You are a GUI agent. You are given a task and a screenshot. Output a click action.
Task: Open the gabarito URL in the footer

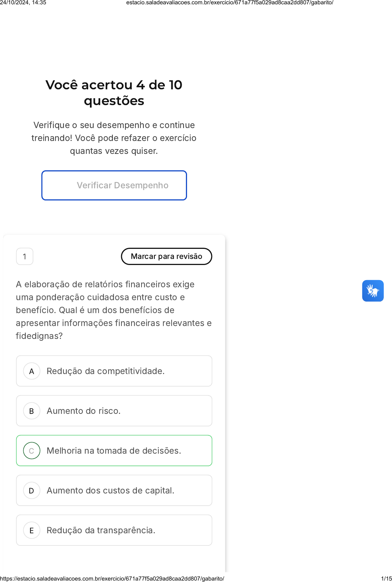112,578
